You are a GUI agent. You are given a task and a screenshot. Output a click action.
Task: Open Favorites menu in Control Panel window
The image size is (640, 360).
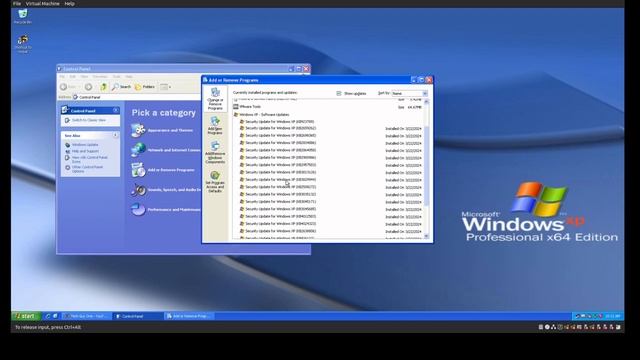pyautogui.click(x=100, y=77)
